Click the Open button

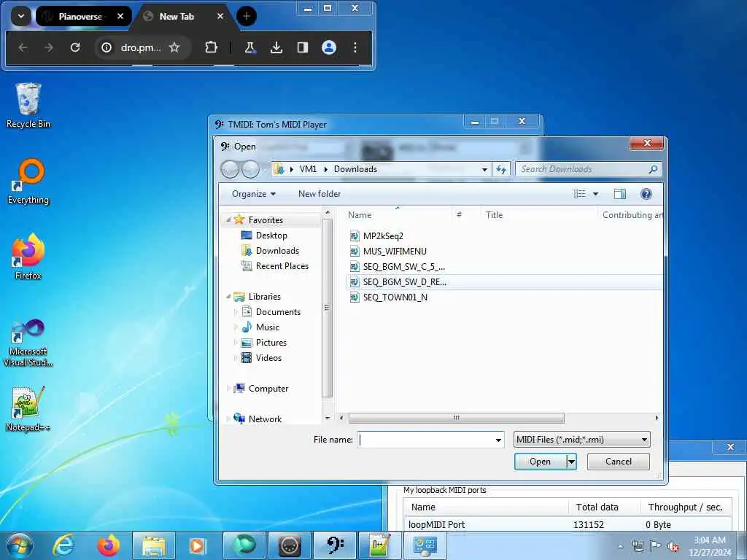pos(541,462)
